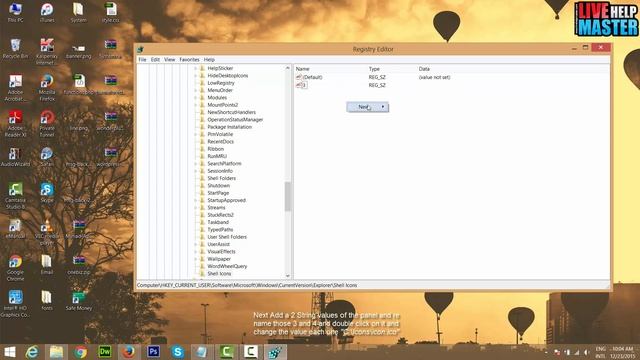Launch the Mozilla Firefox desktop shortcut
This screenshot has height=360, width=640.
[47, 88]
